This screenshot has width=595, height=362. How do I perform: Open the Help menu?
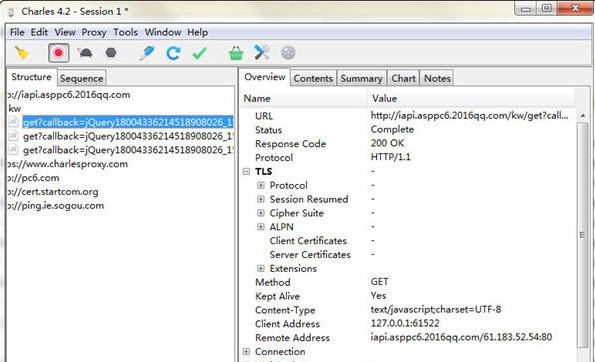click(197, 32)
